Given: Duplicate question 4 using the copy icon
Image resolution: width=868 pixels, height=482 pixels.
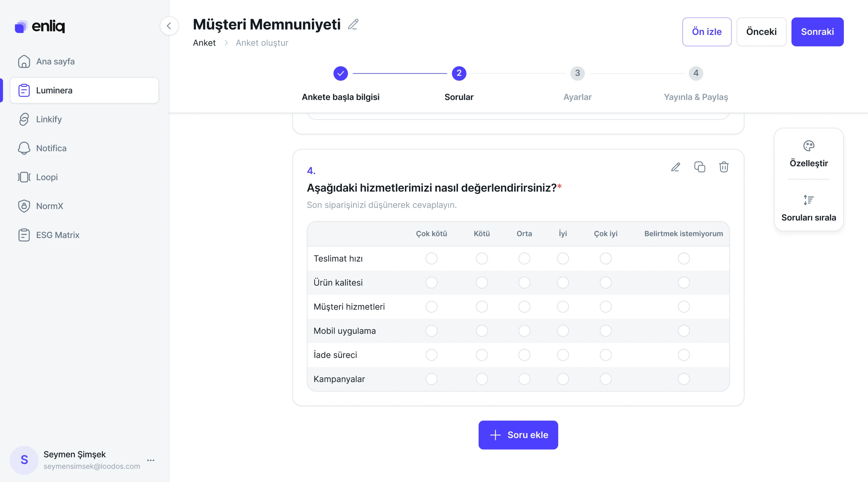Looking at the screenshot, I should 700,167.
